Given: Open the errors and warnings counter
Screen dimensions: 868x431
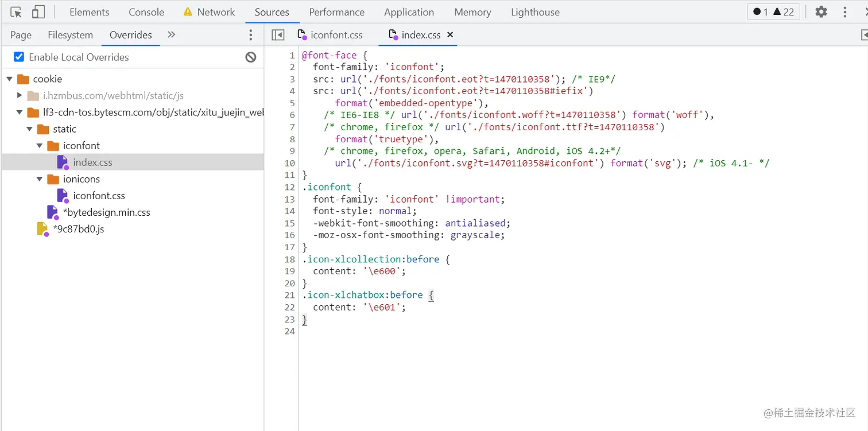Looking at the screenshot, I should 773,12.
